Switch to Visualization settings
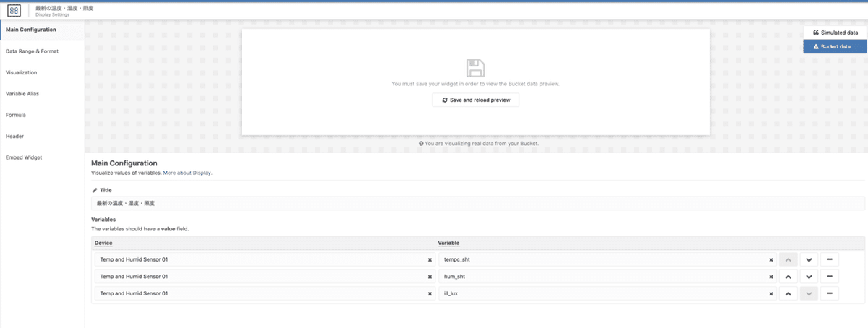This screenshot has width=868, height=328. [x=42, y=72]
